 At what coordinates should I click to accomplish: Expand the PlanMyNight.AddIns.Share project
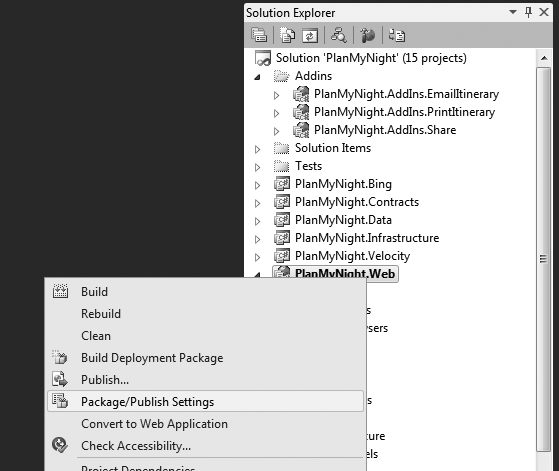[276, 131]
